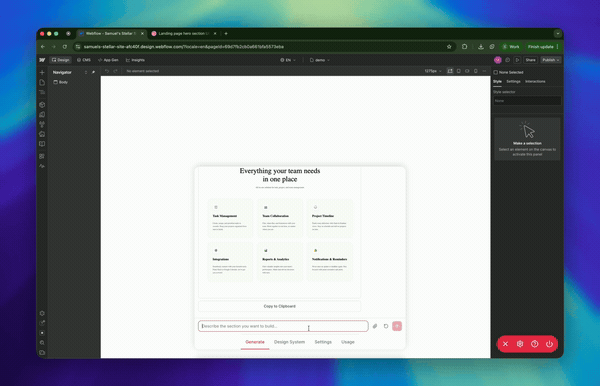The height and width of the screenshot is (386, 600).
Task: Click the power icon on the red toolbar
Action: tap(549, 344)
